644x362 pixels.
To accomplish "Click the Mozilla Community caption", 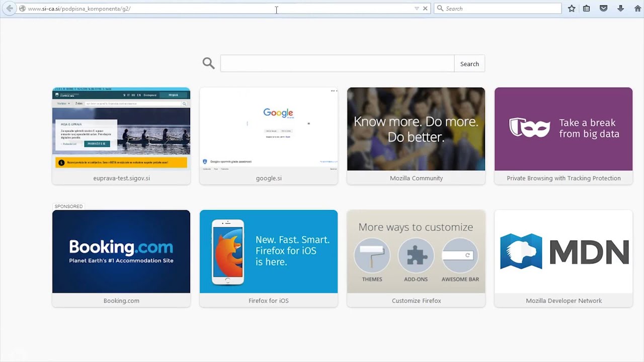I will pyautogui.click(x=416, y=178).
